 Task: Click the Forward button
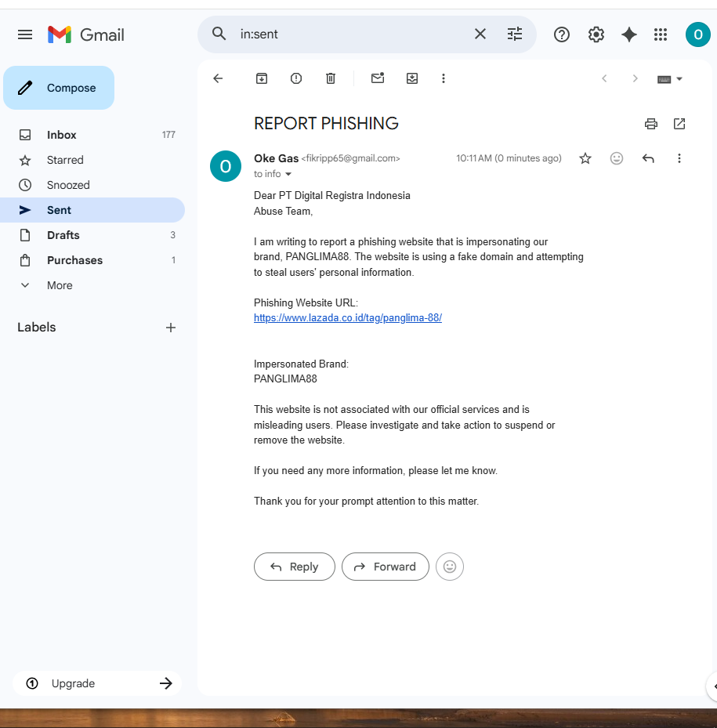386,567
